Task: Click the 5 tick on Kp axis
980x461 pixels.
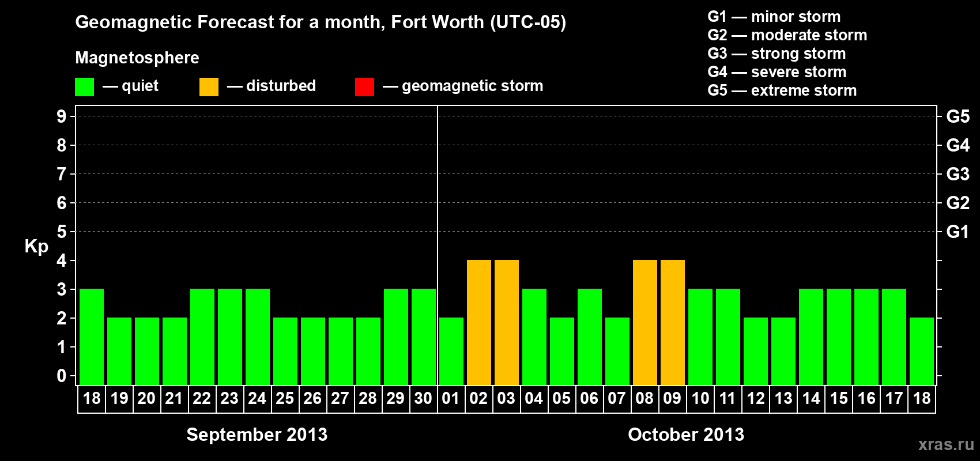Action: coord(62,232)
